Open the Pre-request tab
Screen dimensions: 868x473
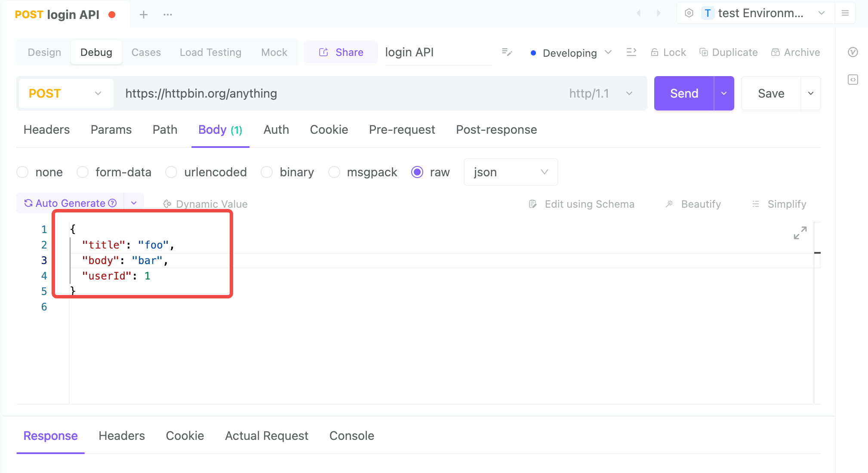[402, 129]
